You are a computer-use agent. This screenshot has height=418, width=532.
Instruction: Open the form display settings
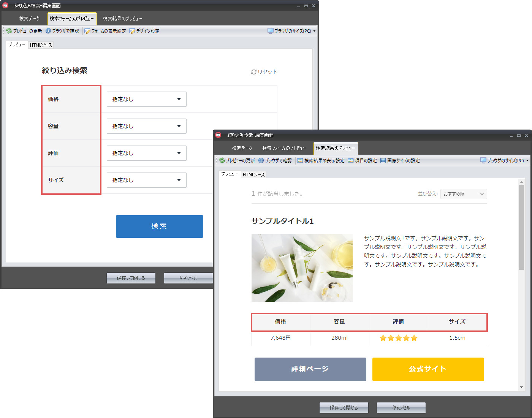[x=105, y=31]
